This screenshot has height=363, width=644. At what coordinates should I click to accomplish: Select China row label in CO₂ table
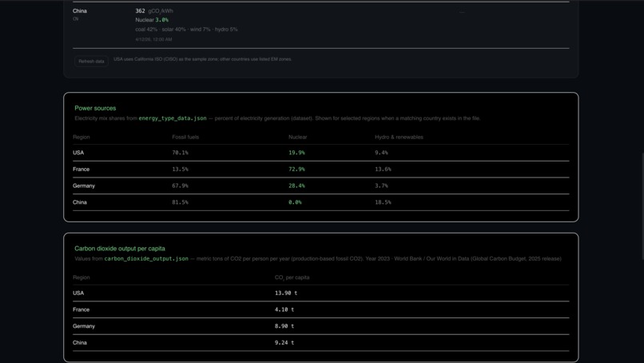(80, 342)
